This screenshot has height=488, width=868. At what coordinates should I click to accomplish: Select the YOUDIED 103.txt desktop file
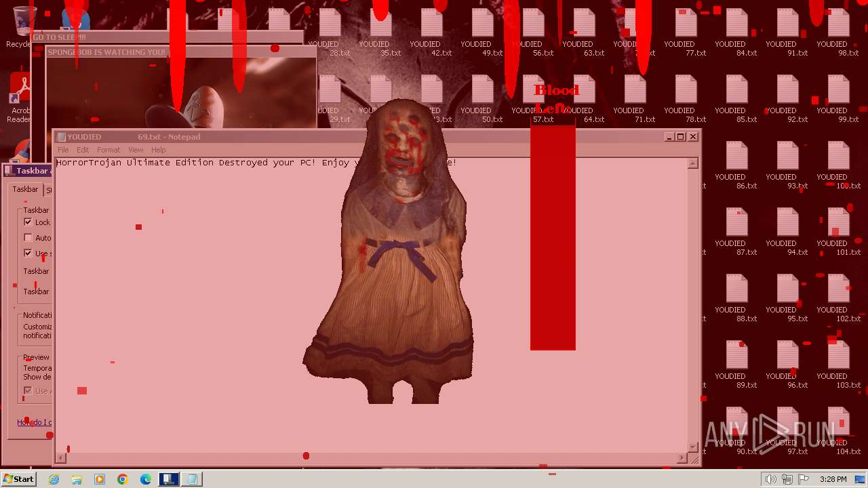838,365
